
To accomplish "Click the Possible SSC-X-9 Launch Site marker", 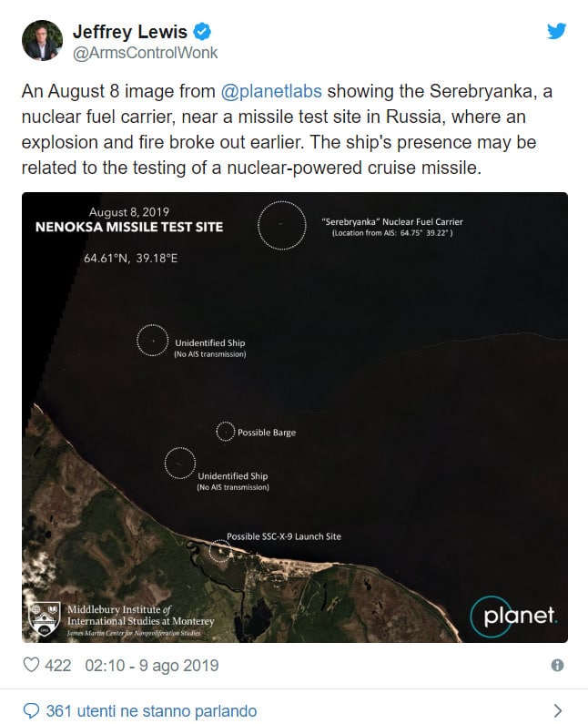I will click(x=220, y=551).
